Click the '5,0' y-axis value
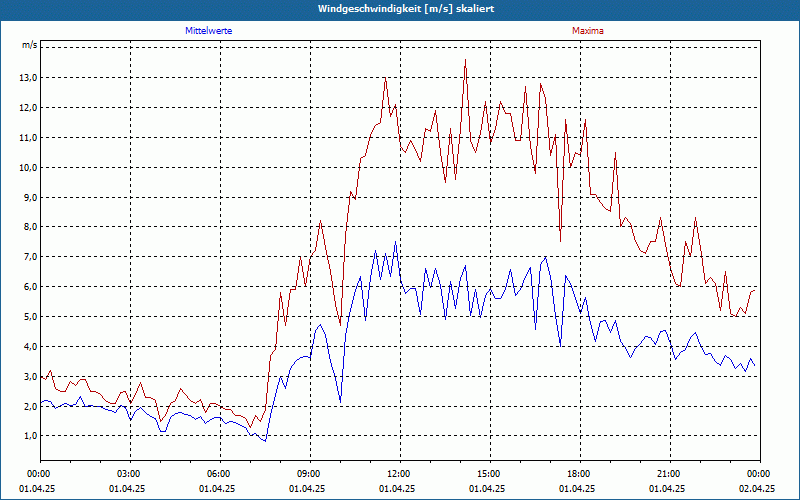This screenshot has width=800, height=500. [31, 317]
